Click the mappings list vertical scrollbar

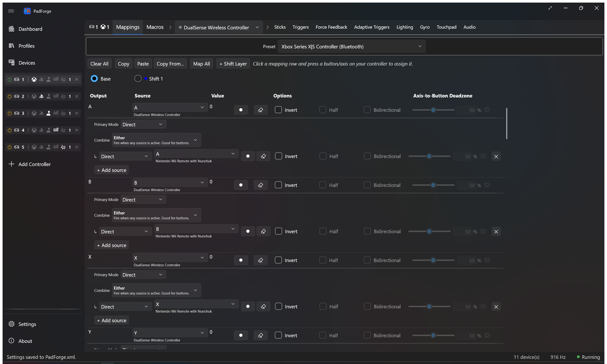pyautogui.click(x=507, y=123)
